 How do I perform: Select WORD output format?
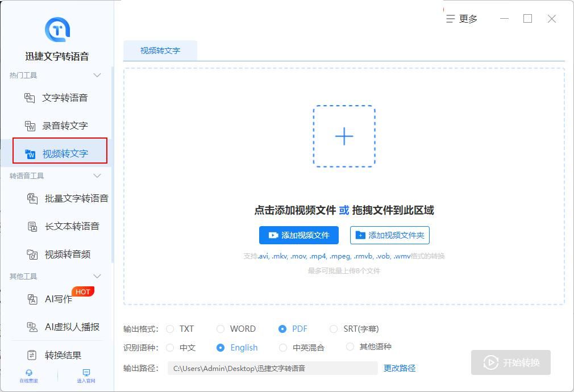click(221, 329)
